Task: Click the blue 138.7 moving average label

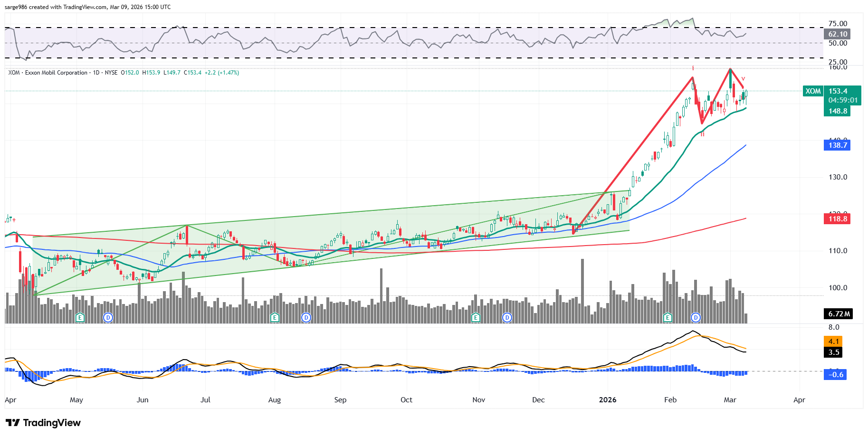Action: click(837, 145)
